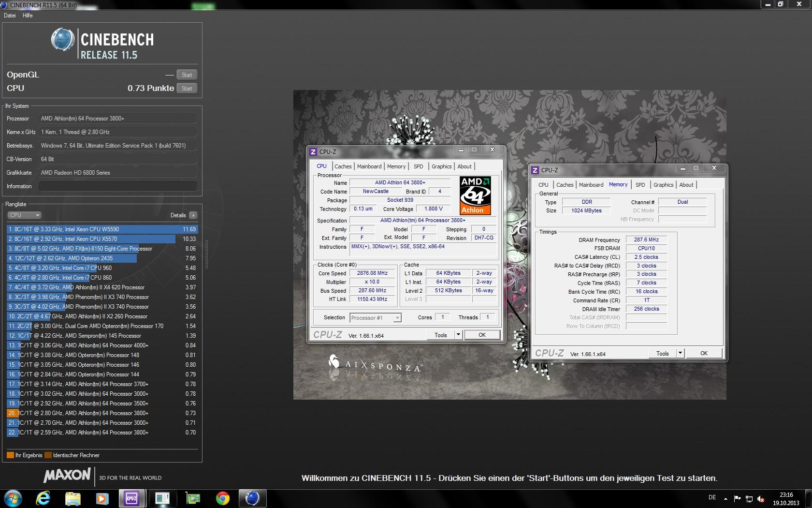Switch to CPU-Z taskbar icon
Screen dimensions: 812x508
[132, 498]
